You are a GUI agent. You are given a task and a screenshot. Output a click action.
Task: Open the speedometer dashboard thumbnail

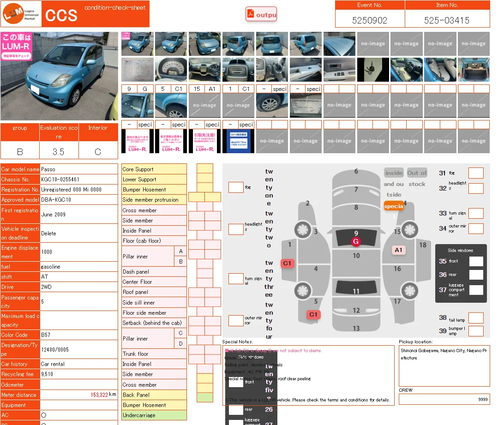[x=171, y=69]
